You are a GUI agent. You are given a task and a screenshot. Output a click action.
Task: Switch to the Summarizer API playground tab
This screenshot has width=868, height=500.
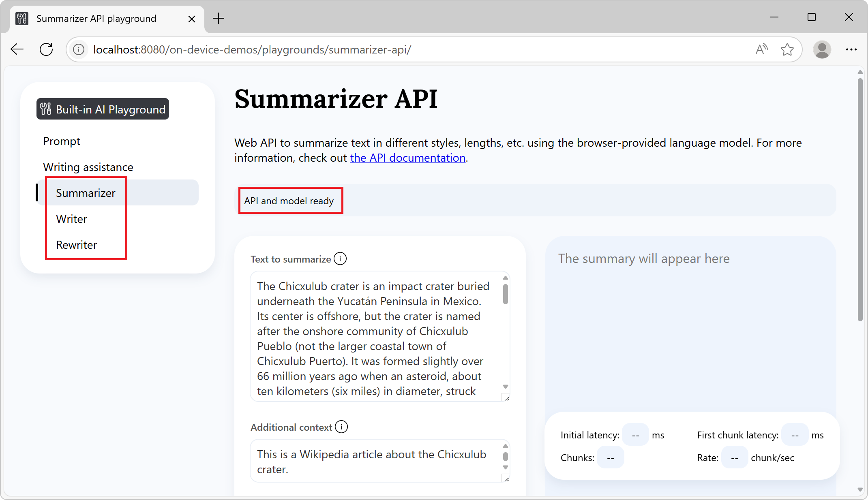point(96,18)
